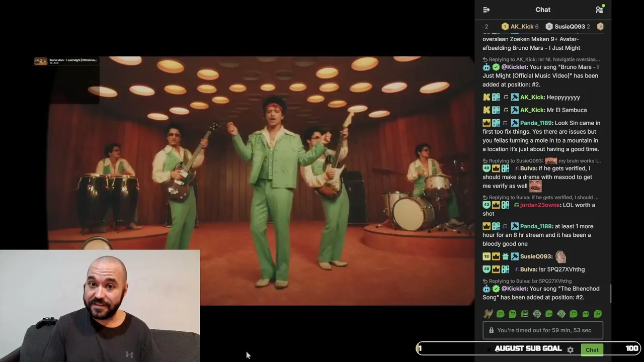
Task: Click the gift badge beside SusieQ093's message
Action: coord(505,257)
